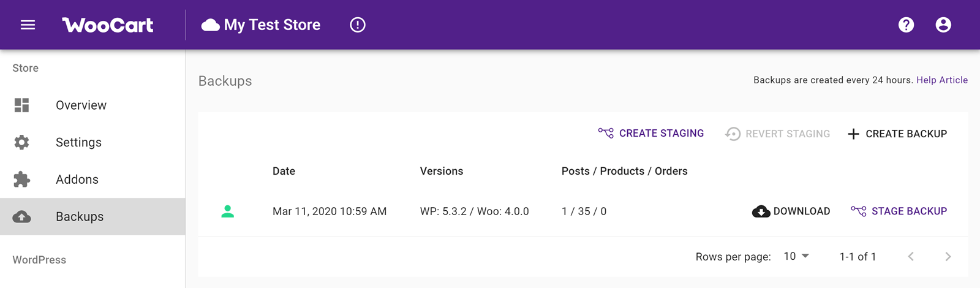Open the store name My Test Store
The height and width of the screenshot is (288, 980).
point(272,25)
